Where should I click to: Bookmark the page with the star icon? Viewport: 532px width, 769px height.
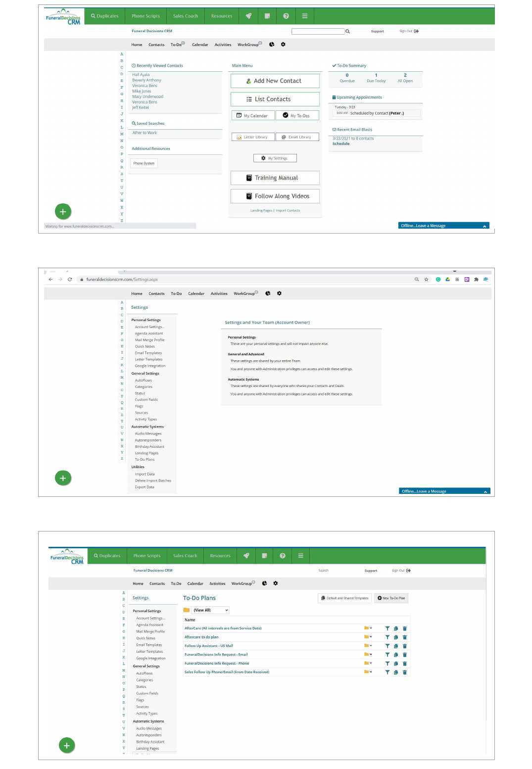tap(426, 280)
